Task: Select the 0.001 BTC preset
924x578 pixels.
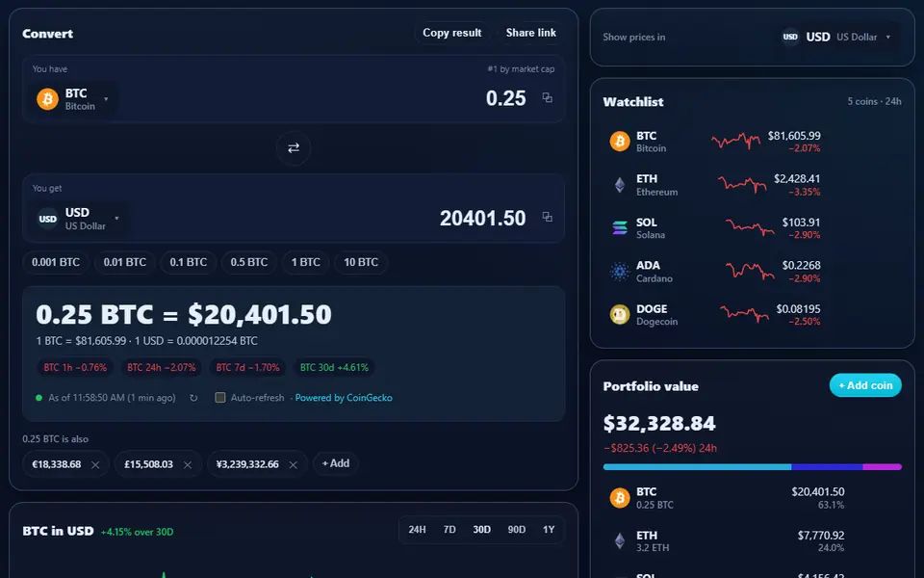Action: pos(56,262)
